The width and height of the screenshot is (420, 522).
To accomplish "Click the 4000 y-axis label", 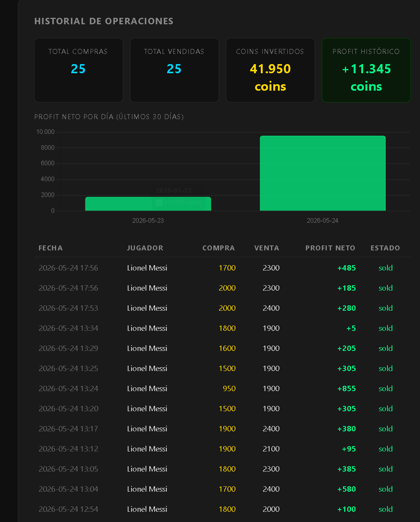I will point(48,179).
